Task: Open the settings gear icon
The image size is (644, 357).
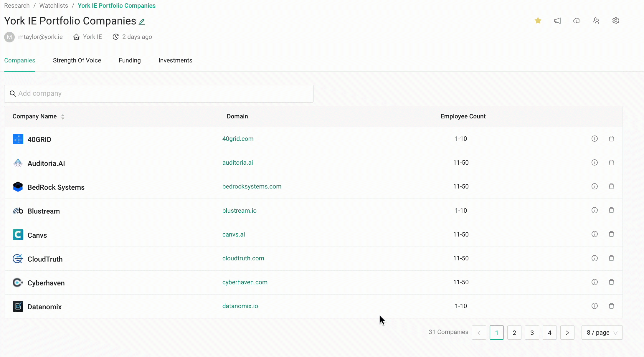Action: [x=616, y=21]
